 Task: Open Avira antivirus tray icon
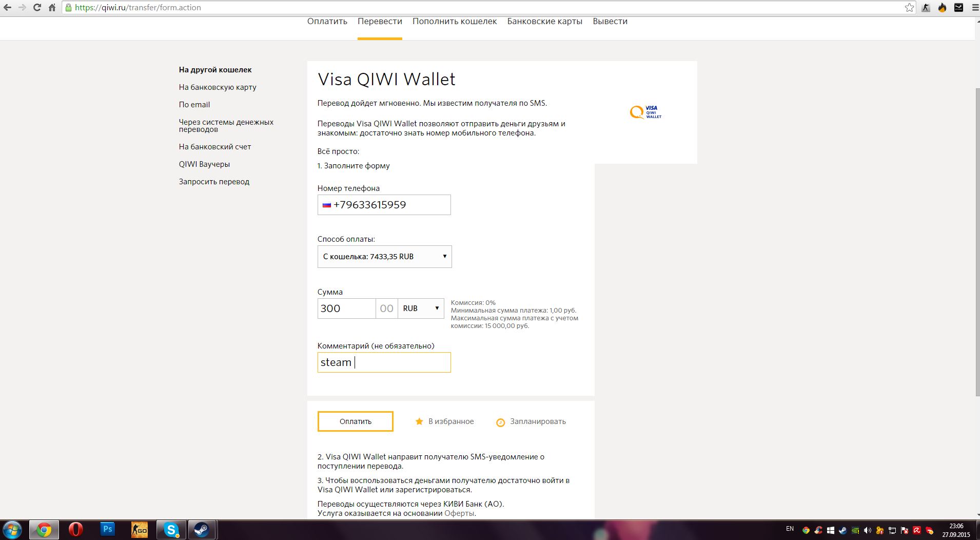pyautogui.click(x=917, y=530)
